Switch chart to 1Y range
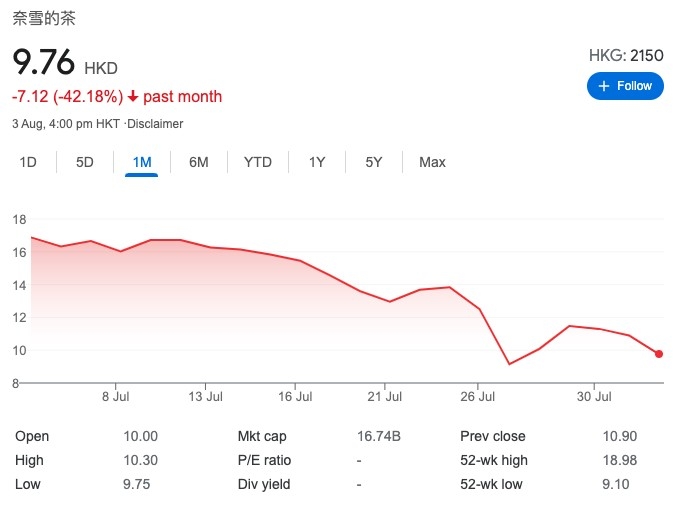679x511 pixels. pyautogui.click(x=317, y=162)
